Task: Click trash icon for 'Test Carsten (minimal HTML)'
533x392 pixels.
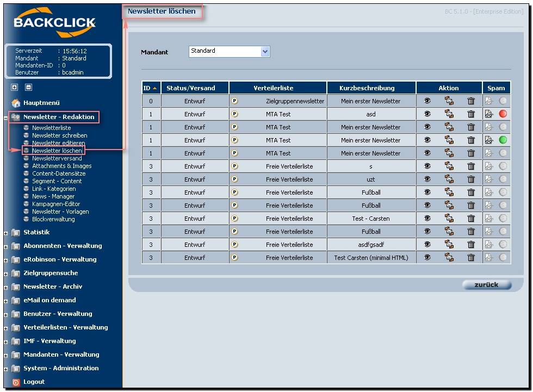Action: [471, 257]
